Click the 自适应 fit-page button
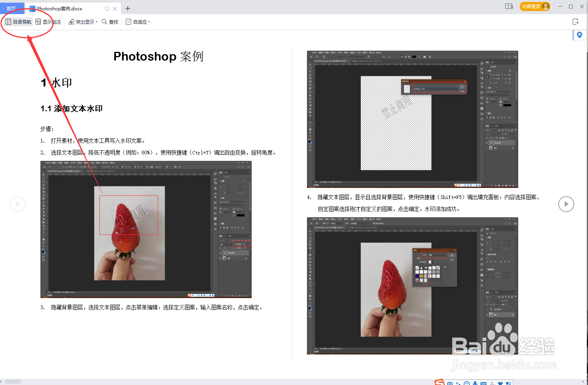This screenshot has width=588, height=385. [x=137, y=22]
